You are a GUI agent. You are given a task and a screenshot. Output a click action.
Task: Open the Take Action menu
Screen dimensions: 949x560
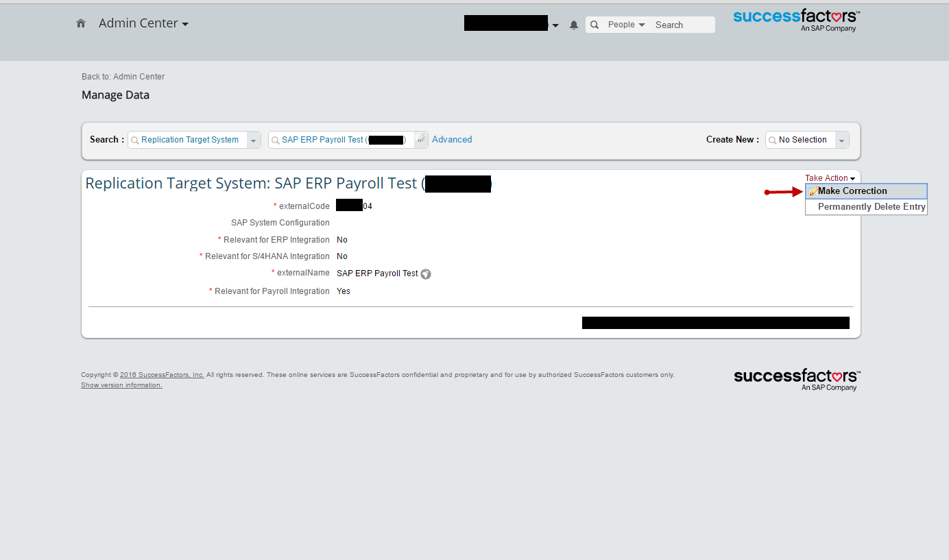coord(830,178)
